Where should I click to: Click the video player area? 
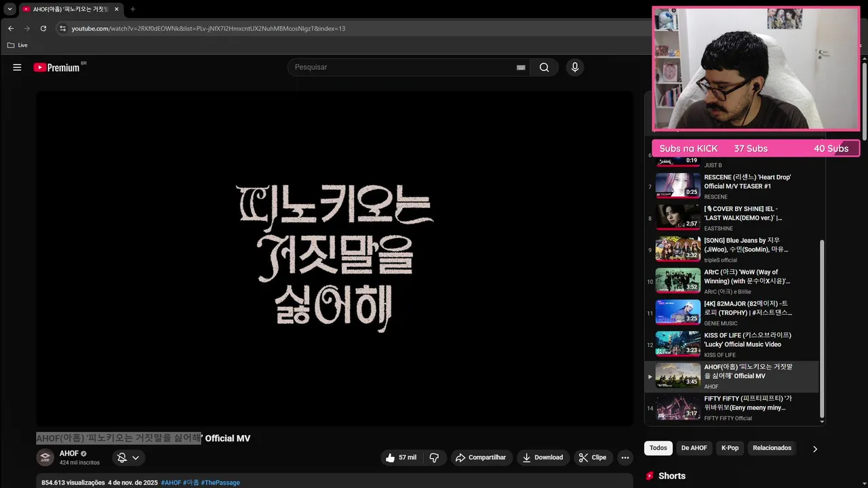[334, 258]
